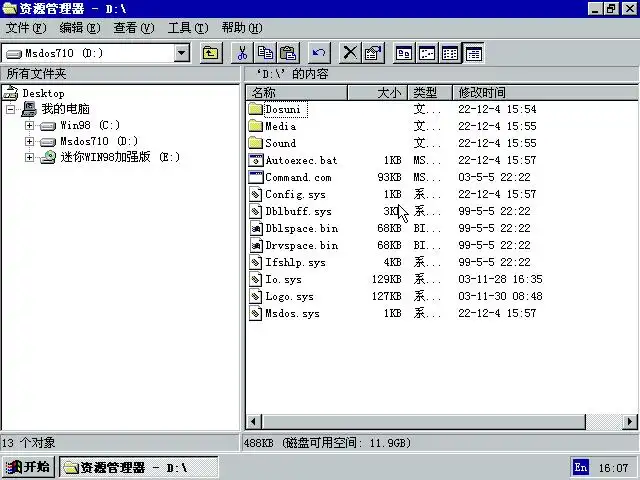Expand the 迷你WIN98加强版 (E:) node
This screenshot has height=480, width=640.
[x=29, y=157]
